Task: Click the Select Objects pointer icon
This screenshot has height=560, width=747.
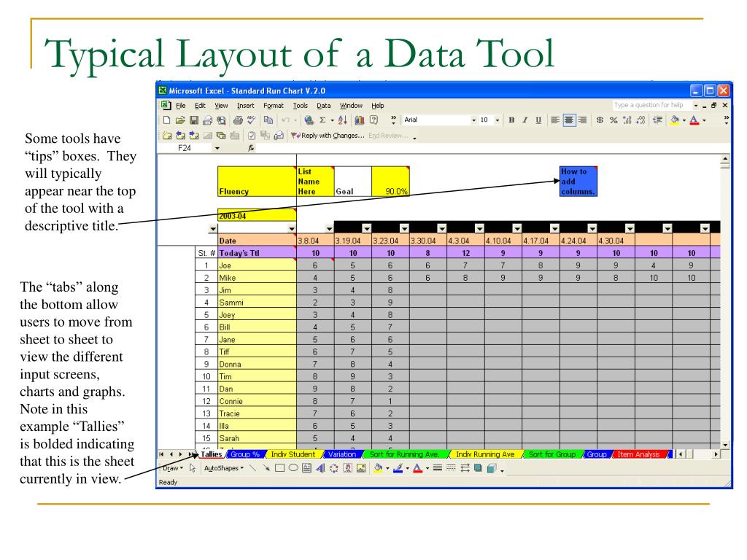Action: pyautogui.click(x=193, y=468)
